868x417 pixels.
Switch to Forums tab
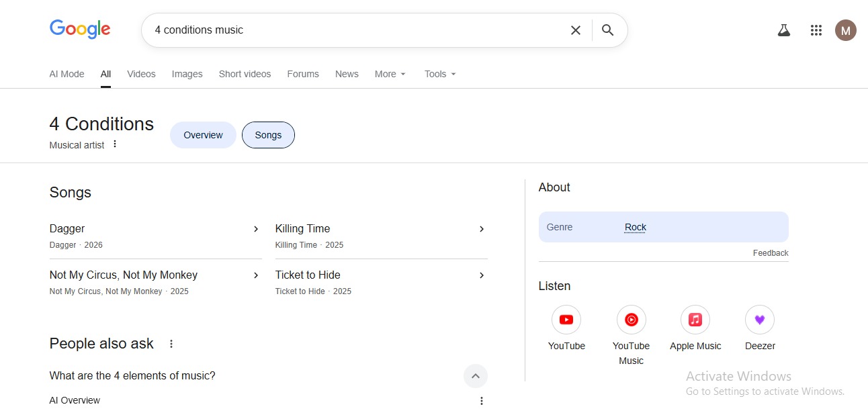(303, 74)
